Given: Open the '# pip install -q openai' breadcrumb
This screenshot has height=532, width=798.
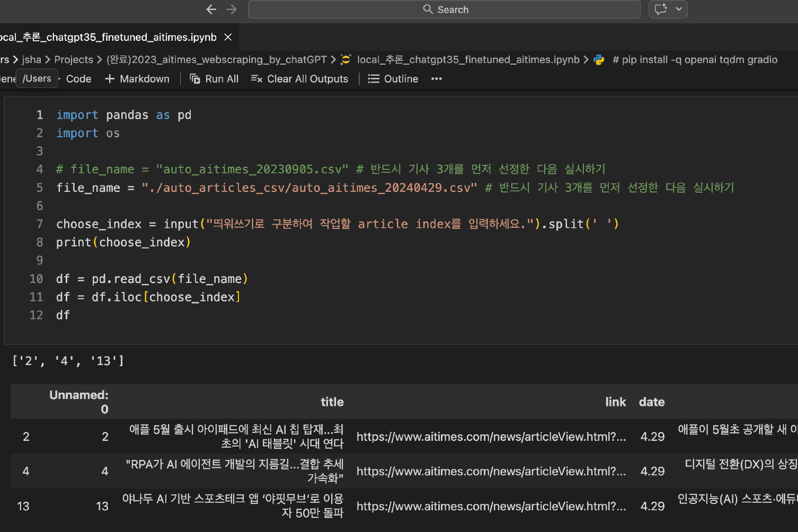Looking at the screenshot, I should [x=686, y=60].
